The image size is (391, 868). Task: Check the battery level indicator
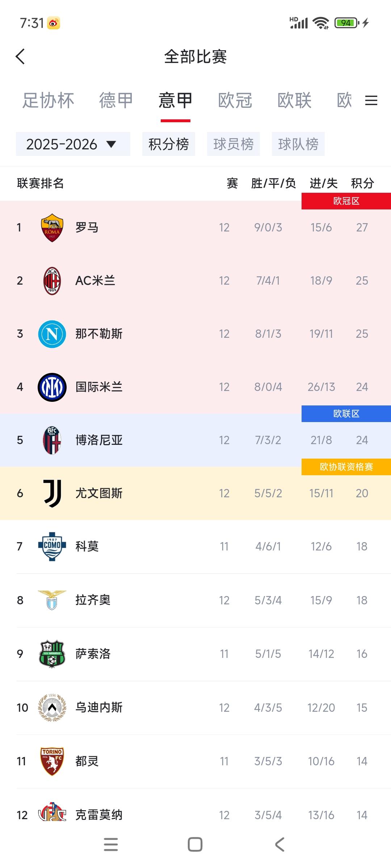(345, 22)
